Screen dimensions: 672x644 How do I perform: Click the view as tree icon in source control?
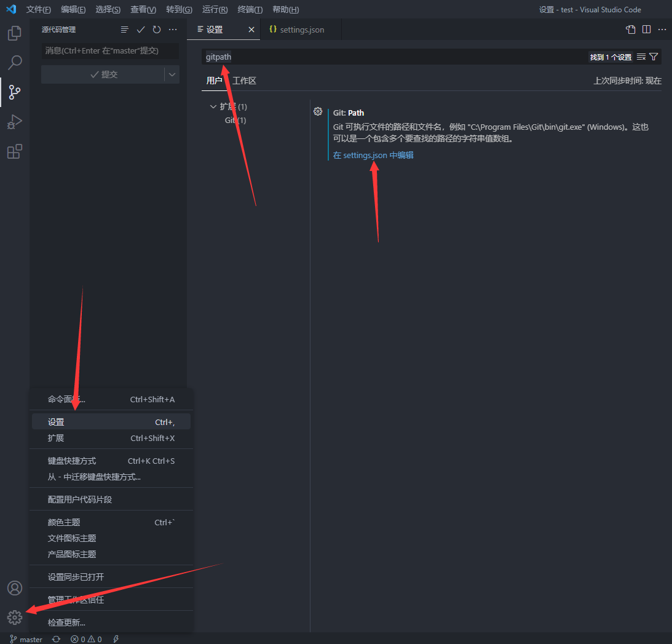[x=124, y=30]
